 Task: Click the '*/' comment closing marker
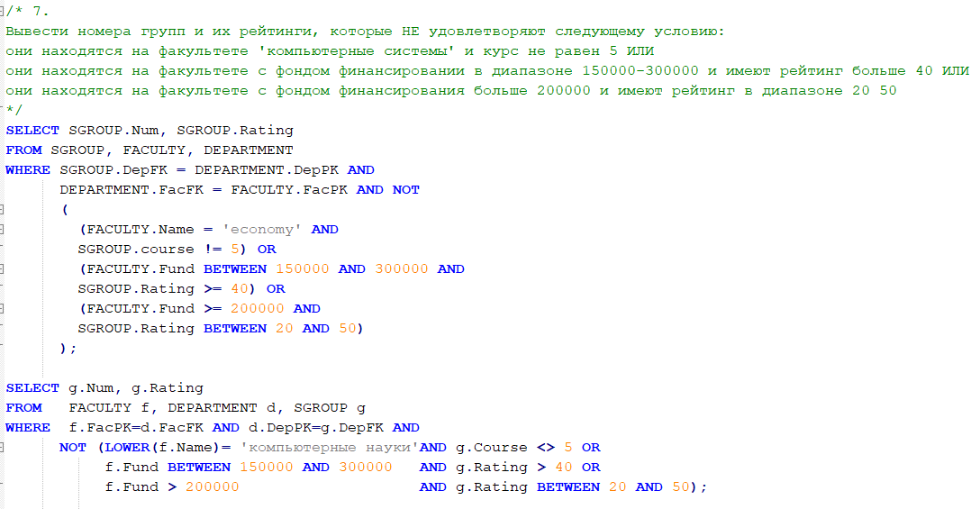(x=14, y=110)
